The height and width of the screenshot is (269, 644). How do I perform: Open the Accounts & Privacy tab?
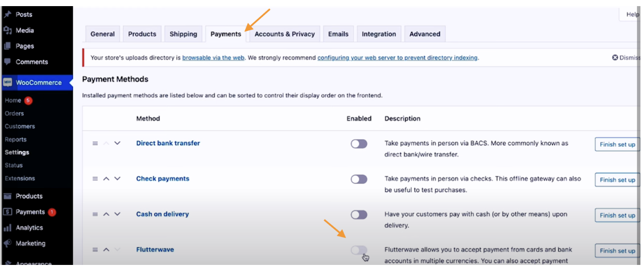click(x=284, y=34)
